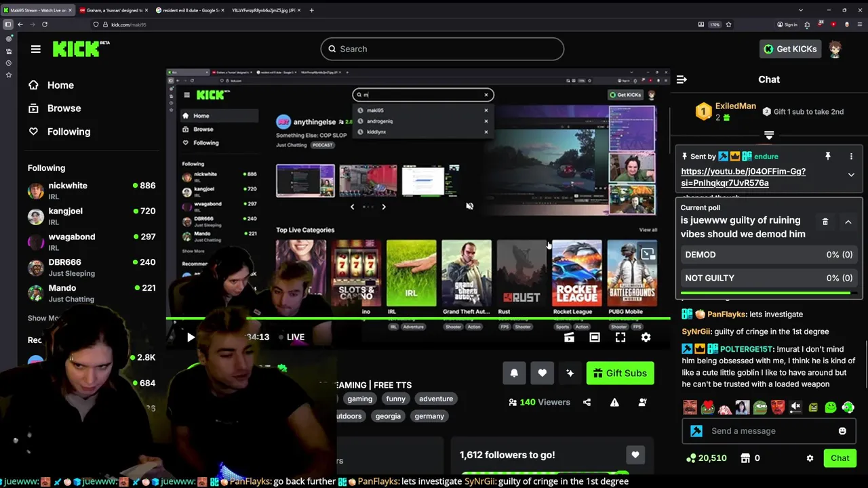Screen dimensions: 868x488
Task: Delete the current poll with trash icon
Action: point(825,222)
